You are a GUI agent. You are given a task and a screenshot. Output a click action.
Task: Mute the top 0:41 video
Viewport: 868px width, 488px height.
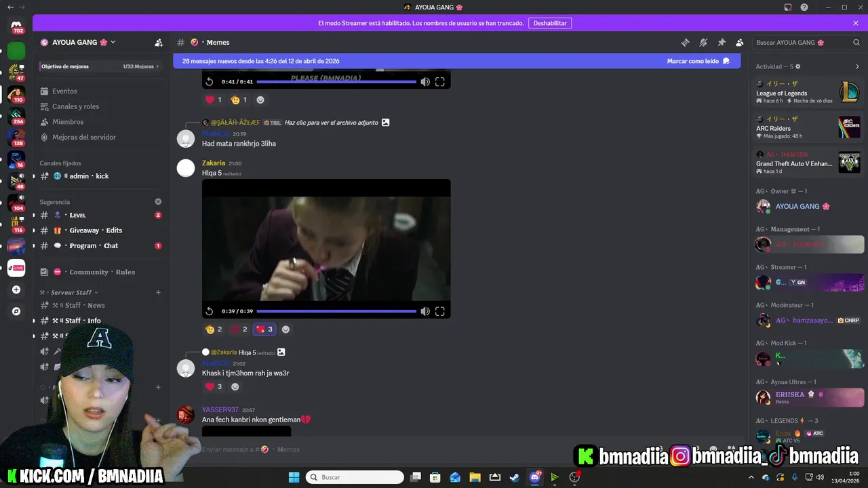[x=425, y=81]
